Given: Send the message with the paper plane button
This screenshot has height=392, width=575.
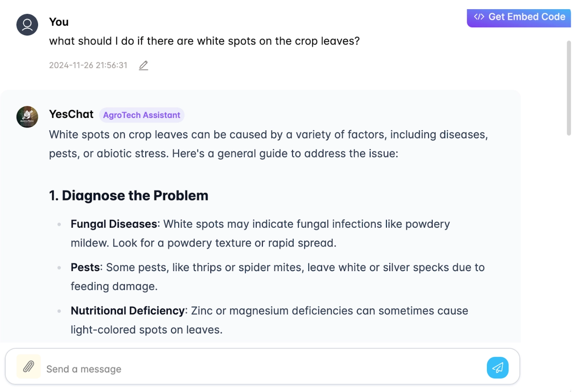Looking at the screenshot, I should coord(497,367).
